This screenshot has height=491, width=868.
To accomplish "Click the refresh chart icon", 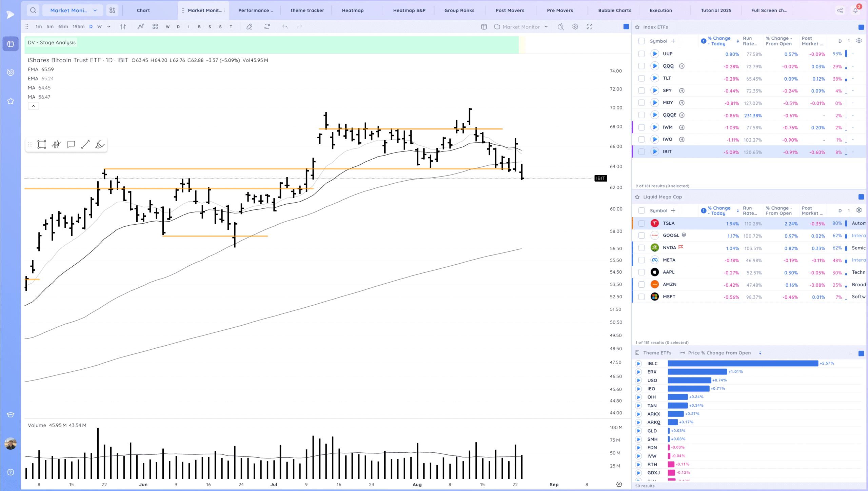I will point(267,27).
